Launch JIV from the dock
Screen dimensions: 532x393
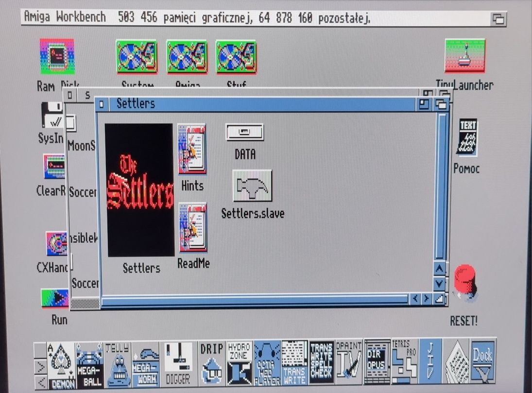(x=430, y=360)
